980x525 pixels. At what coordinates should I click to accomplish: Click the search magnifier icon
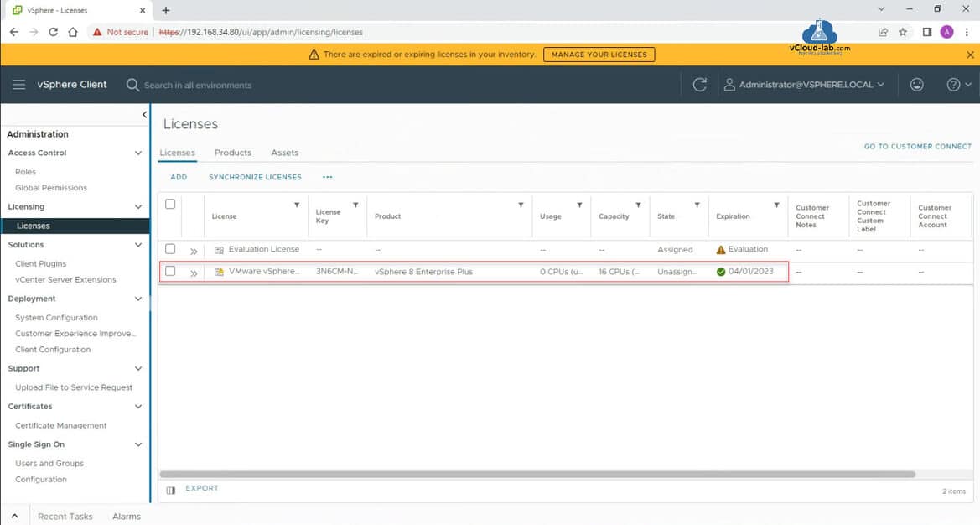point(132,85)
